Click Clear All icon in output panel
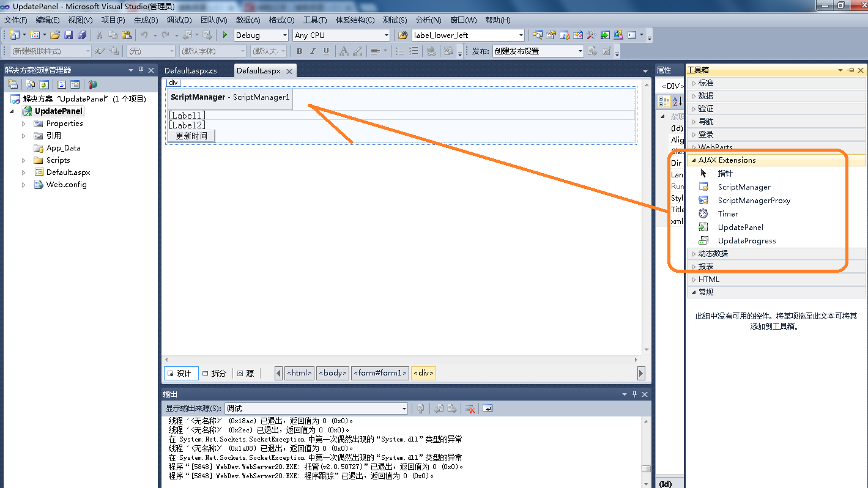This screenshot has width=868, height=488. tap(470, 409)
